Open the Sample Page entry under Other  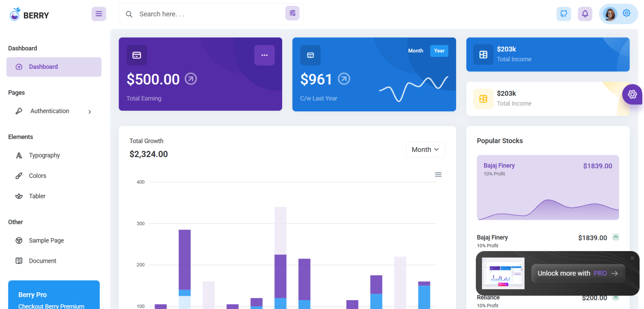tap(46, 240)
